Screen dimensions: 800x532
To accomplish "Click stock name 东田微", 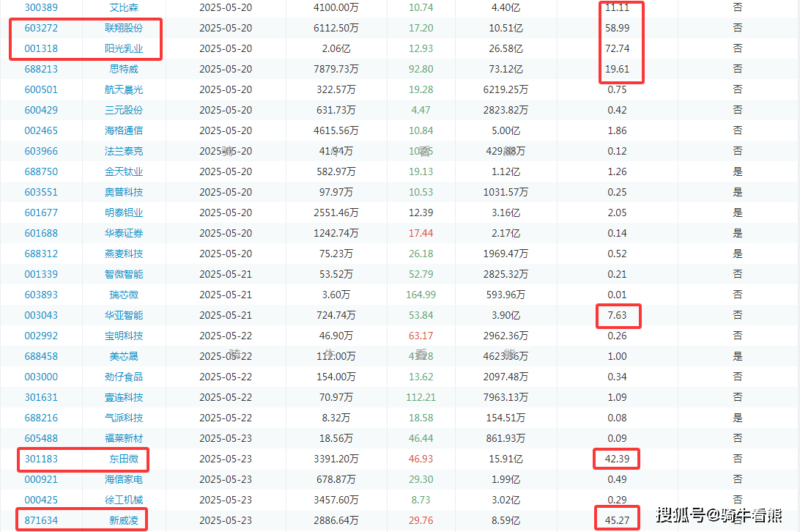I will (124, 459).
